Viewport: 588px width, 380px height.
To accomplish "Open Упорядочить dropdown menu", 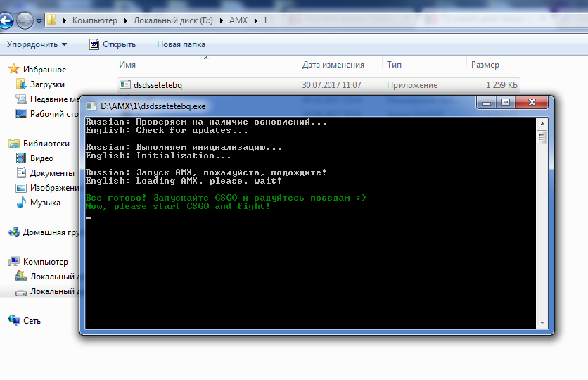I will [x=37, y=44].
